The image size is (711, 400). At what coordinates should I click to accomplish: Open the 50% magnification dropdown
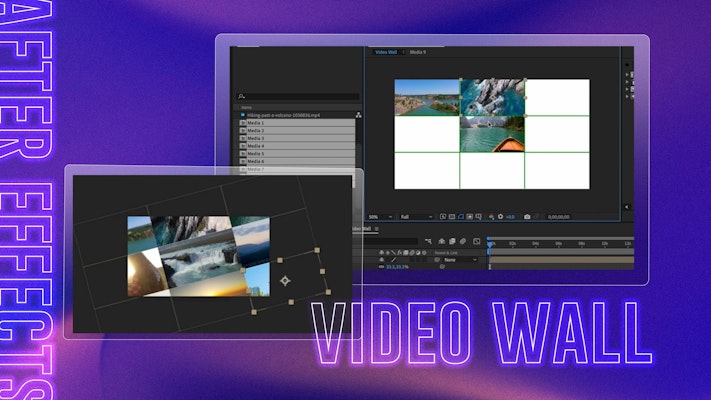(378, 216)
